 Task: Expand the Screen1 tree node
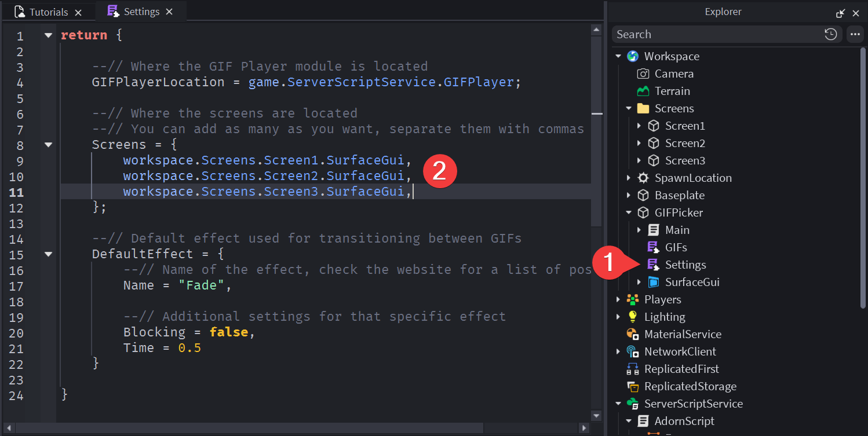[x=639, y=126]
